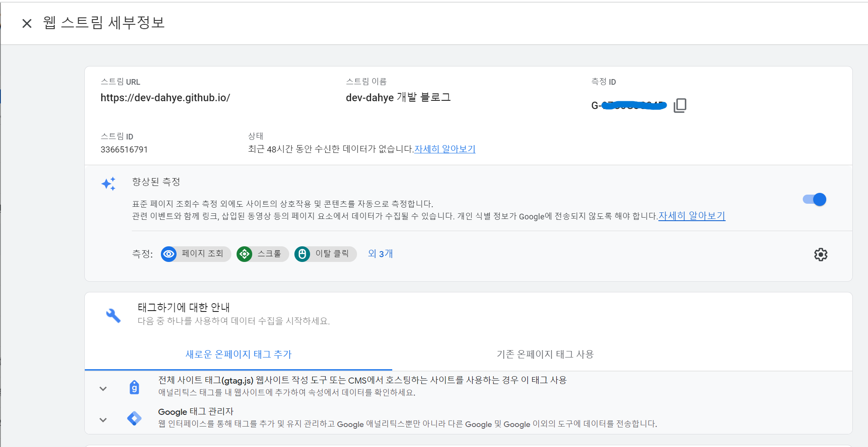Expand the global site tag (gtag.js) row
Screen dimensions: 868x447
(x=103, y=389)
